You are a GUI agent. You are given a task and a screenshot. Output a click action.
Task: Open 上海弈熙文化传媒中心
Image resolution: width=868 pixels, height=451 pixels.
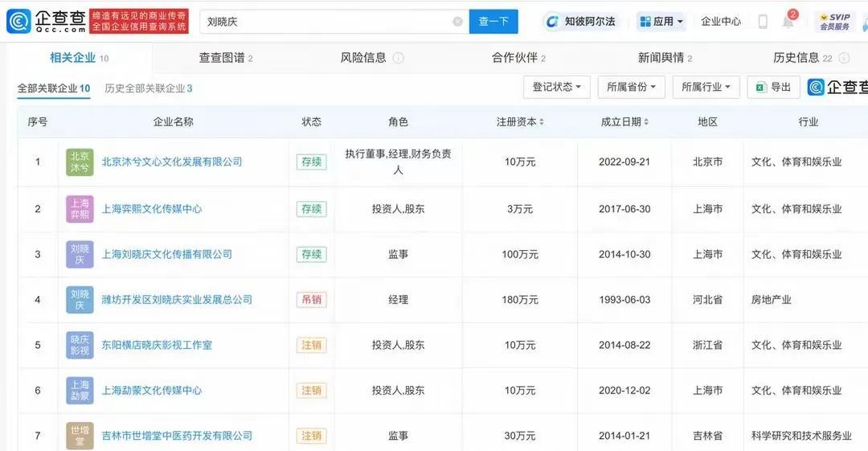152,209
